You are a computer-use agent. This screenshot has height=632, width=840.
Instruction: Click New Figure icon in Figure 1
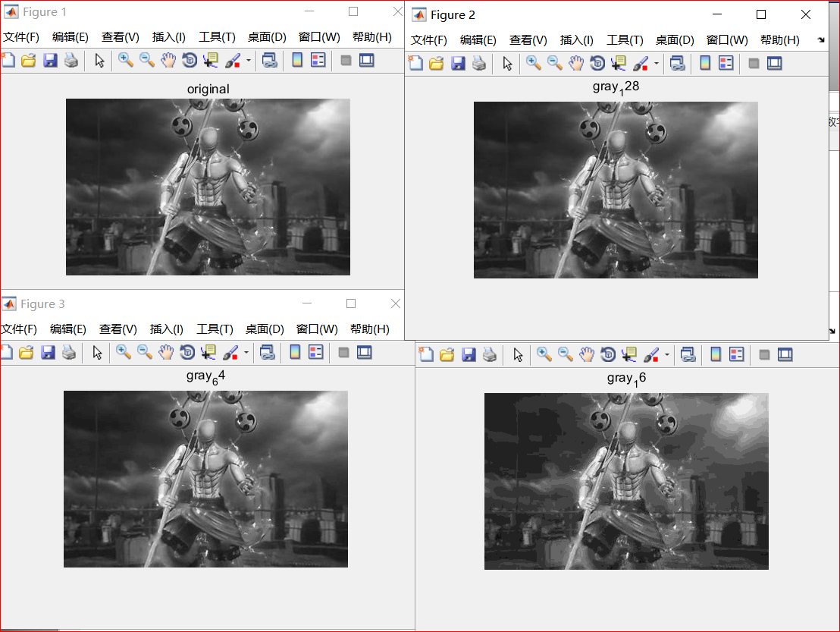(x=8, y=61)
